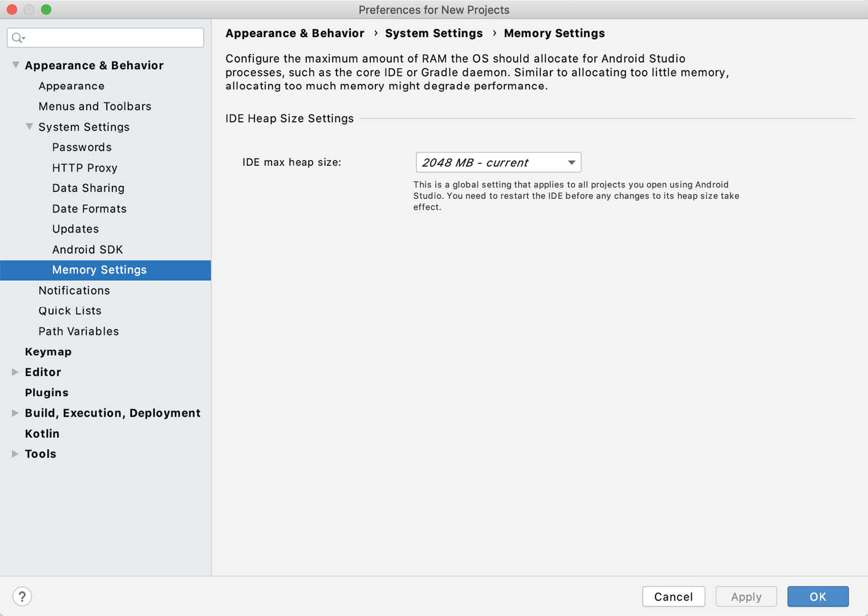Expand Build, Execution, Deployment section
The width and height of the screenshot is (868, 616).
(15, 413)
